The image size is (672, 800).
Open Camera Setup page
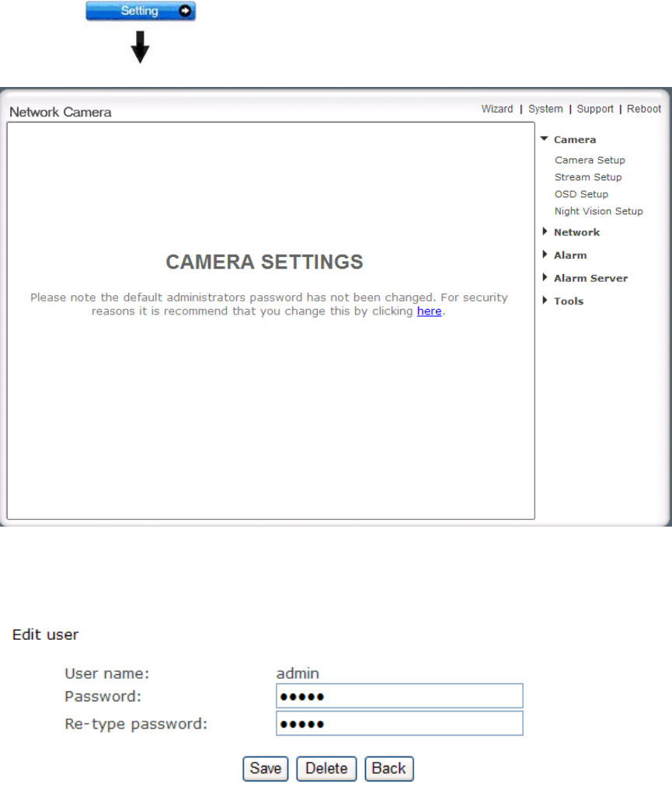pos(590,160)
